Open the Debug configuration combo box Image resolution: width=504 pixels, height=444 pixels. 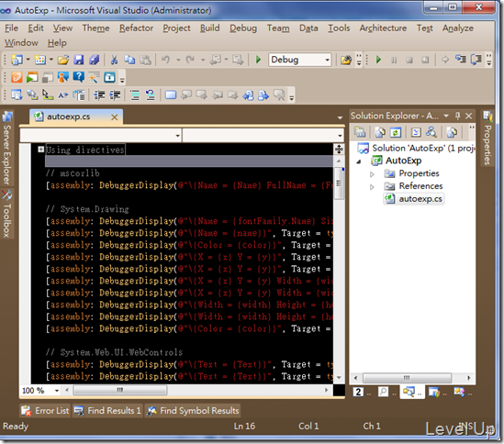click(x=299, y=60)
